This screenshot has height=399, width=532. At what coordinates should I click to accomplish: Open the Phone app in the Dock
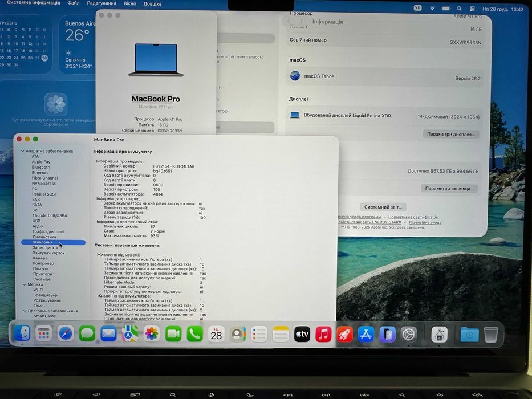point(195,334)
